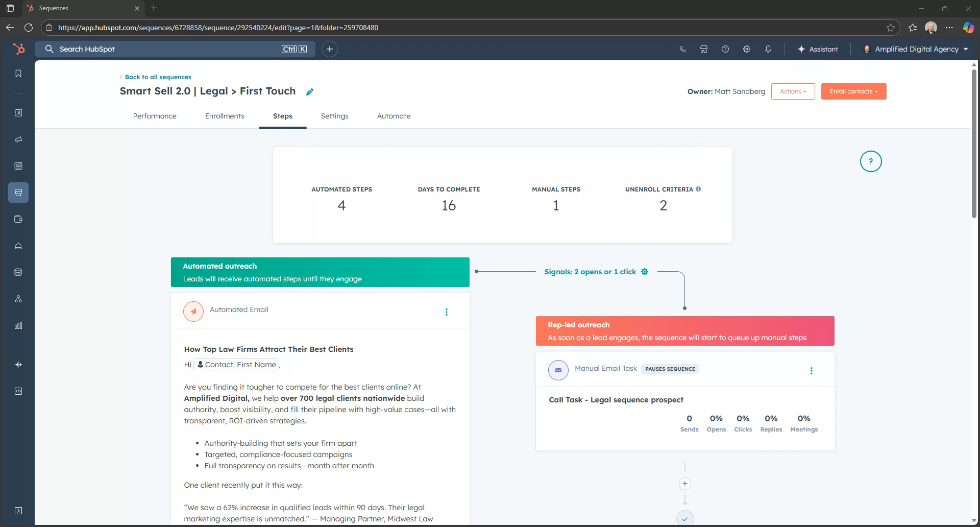The width and height of the screenshot is (980, 527).
Task: Open settings gear in the top navigation
Action: pos(746,49)
